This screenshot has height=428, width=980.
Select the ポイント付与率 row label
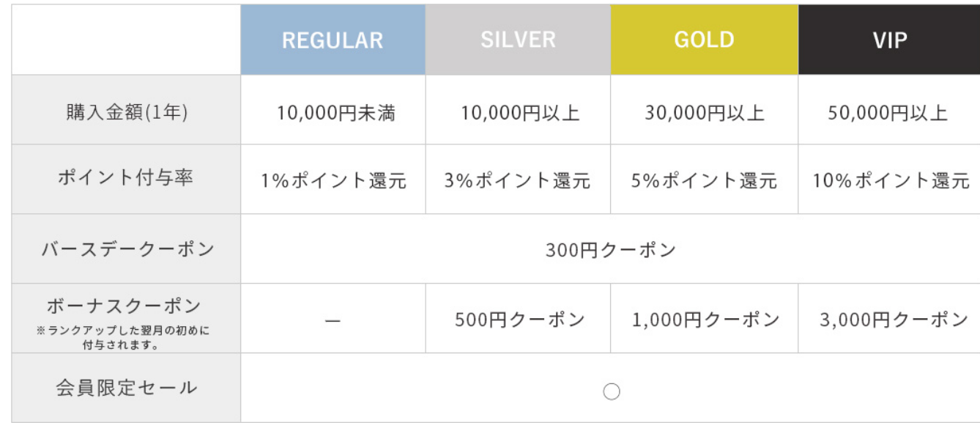point(125,179)
